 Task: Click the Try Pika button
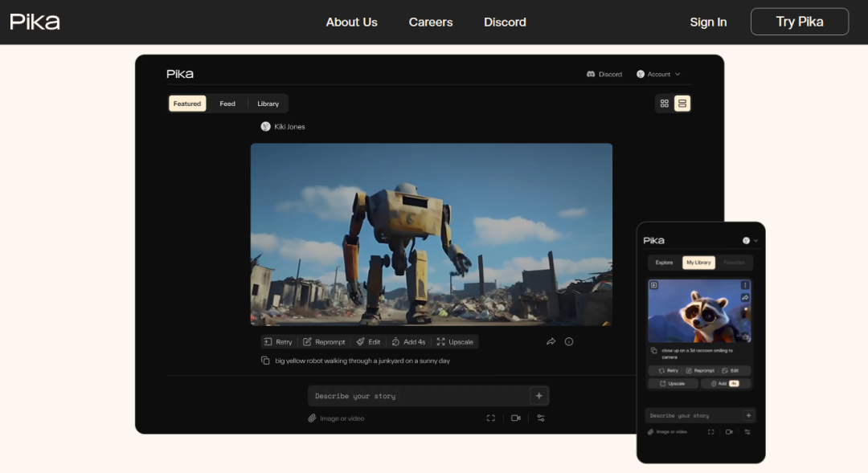[799, 22]
